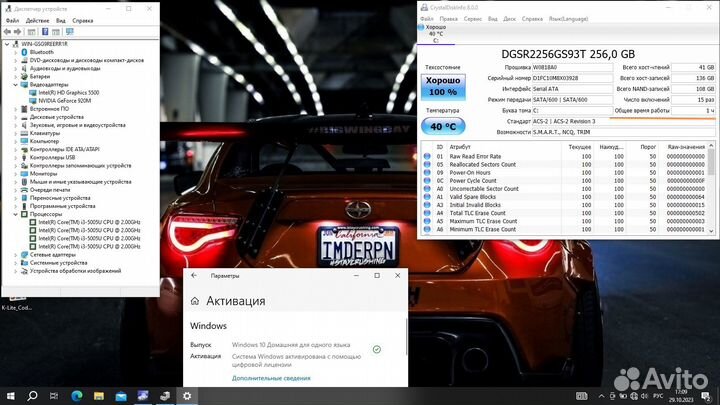Select the WIN-GSO9REERR1R root computer node
The height and width of the screenshot is (405, 720).
[44, 44]
